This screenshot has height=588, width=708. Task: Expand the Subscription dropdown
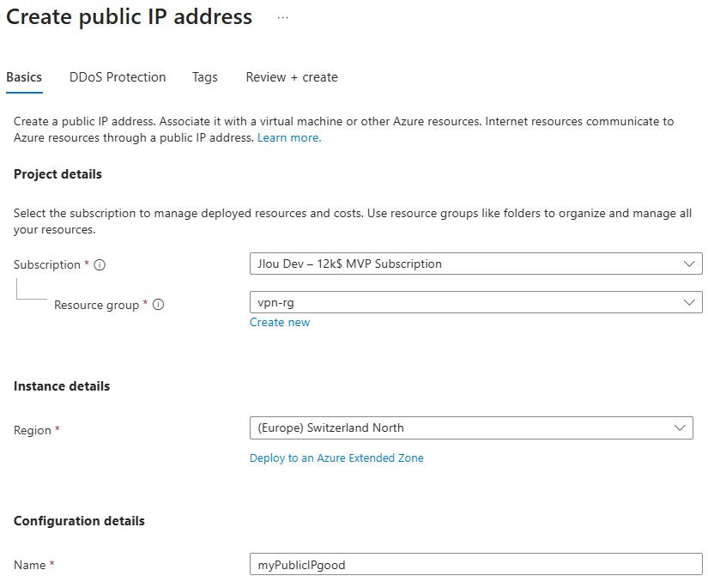(x=476, y=264)
